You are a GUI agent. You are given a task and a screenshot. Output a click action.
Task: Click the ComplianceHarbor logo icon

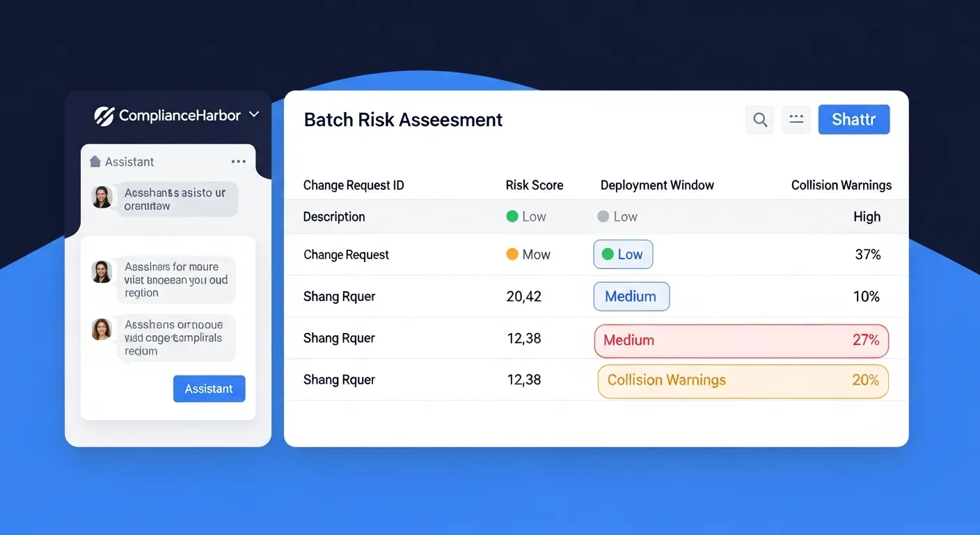point(103,115)
